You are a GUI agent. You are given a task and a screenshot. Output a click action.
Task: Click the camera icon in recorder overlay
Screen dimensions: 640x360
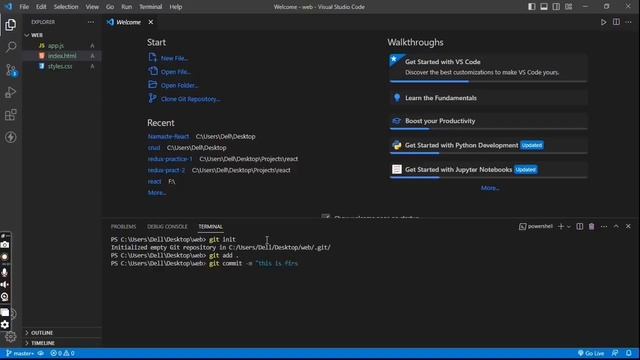(x=5, y=244)
